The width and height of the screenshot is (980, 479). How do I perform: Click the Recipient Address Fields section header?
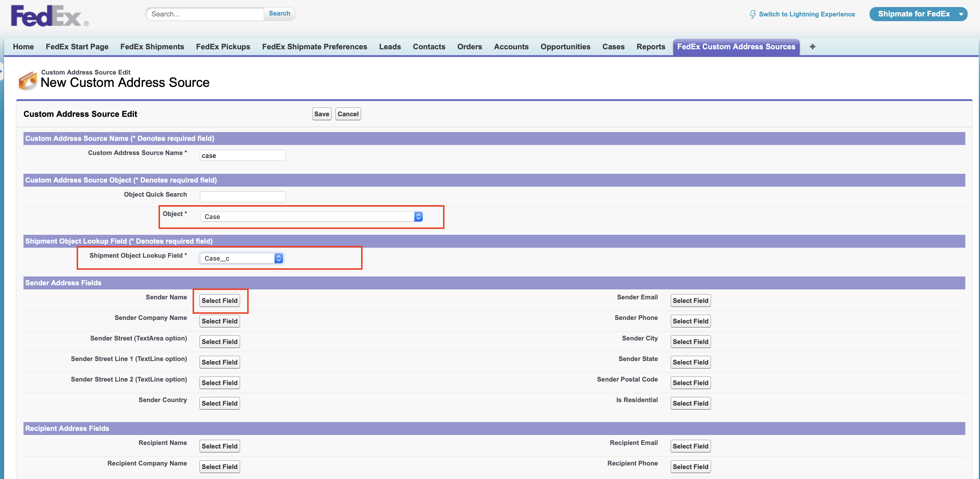[x=494, y=429]
